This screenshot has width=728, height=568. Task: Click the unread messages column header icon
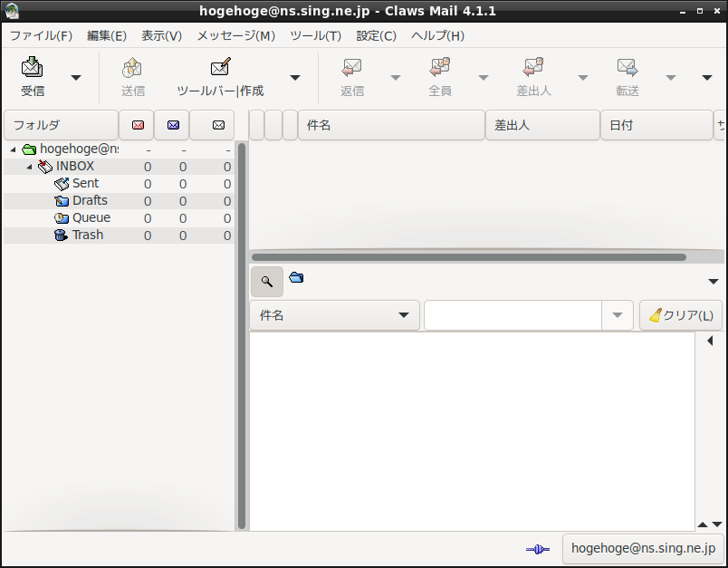[x=173, y=125]
